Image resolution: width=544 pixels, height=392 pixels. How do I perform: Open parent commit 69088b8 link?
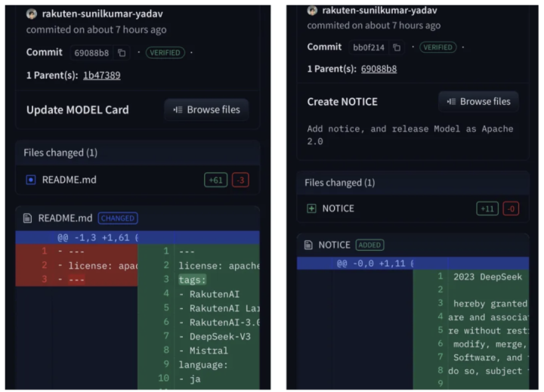pos(379,69)
